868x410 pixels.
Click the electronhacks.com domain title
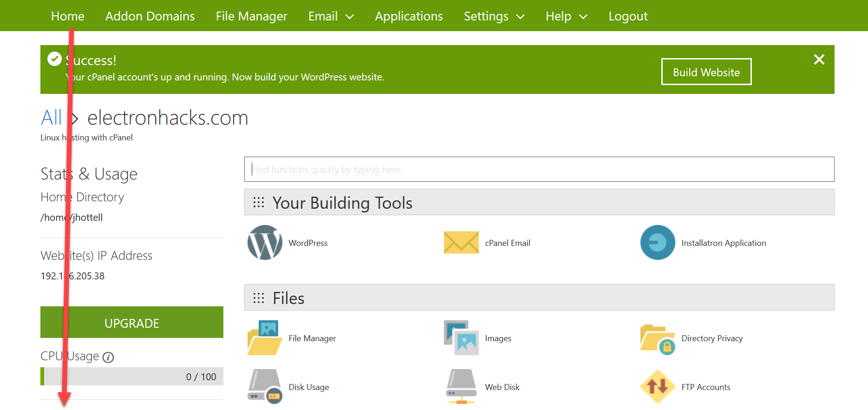(x=168, y=118)
